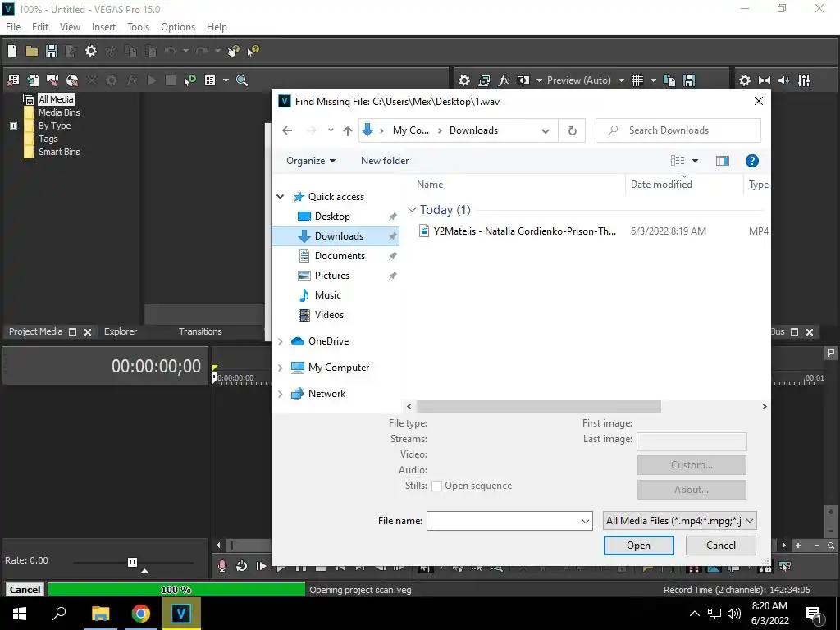Click the file list horizontal scrollbar

click(538, 407)
